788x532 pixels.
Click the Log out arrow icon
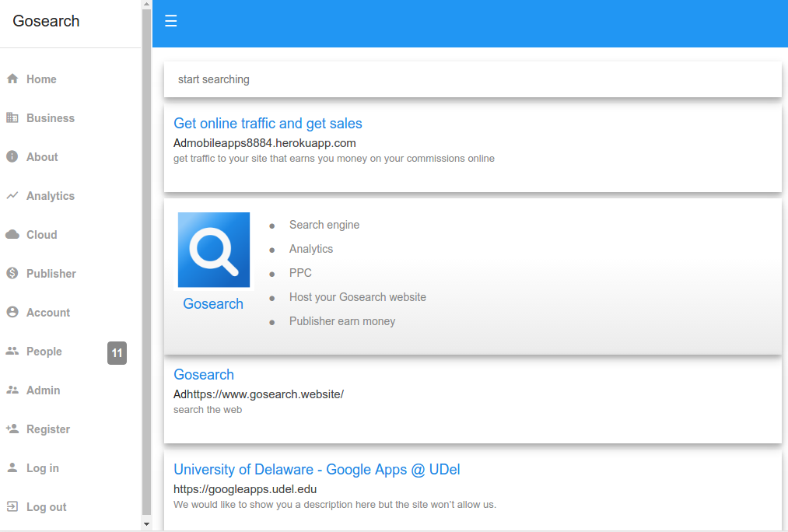tap(12, 507)
